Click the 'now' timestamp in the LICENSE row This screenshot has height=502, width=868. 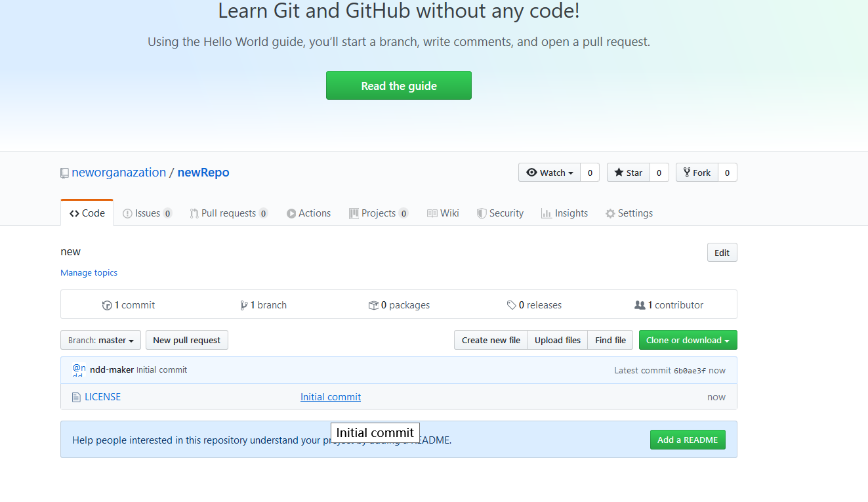click(x=716, y=397)
